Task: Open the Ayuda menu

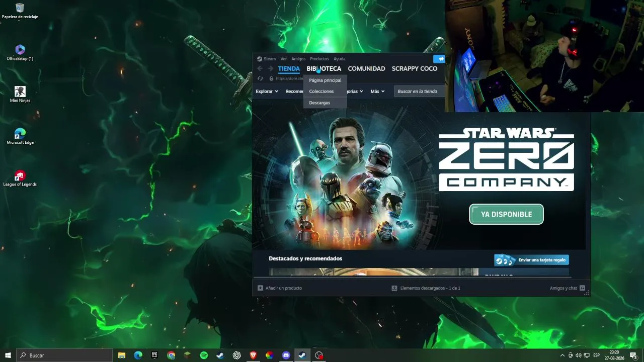Action: point(340,59)
